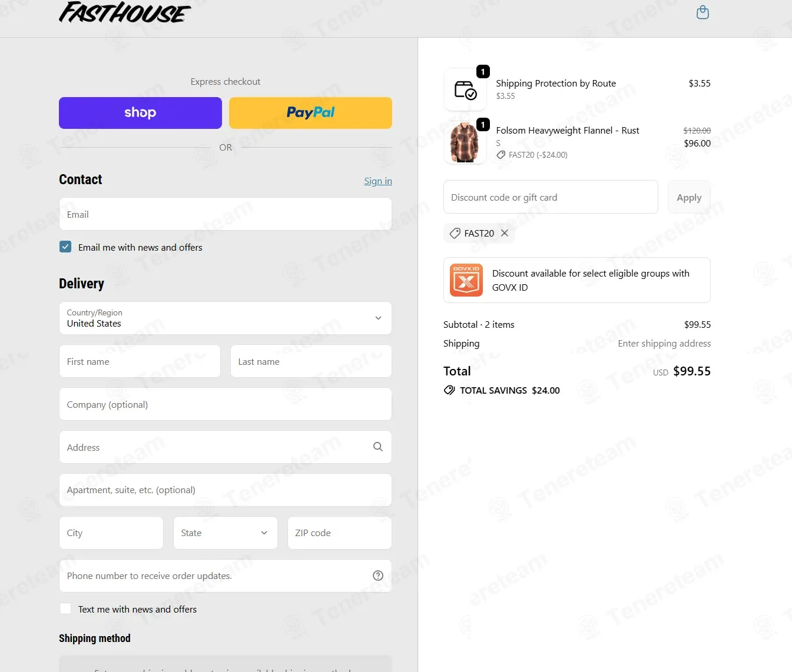Click the Fasthouse logo
Image resolution: width=792 pixels, height=672 pixels.
point(125,12)
